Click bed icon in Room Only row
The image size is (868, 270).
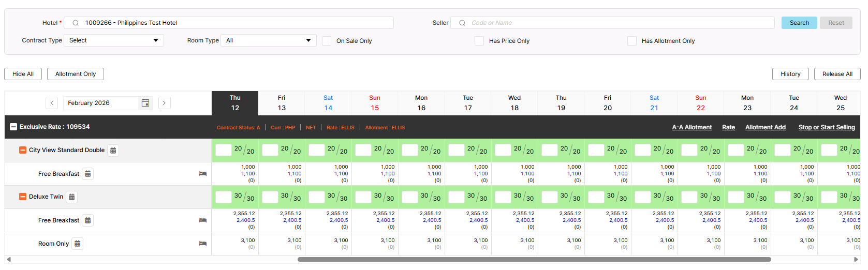[x=202, y=244]
